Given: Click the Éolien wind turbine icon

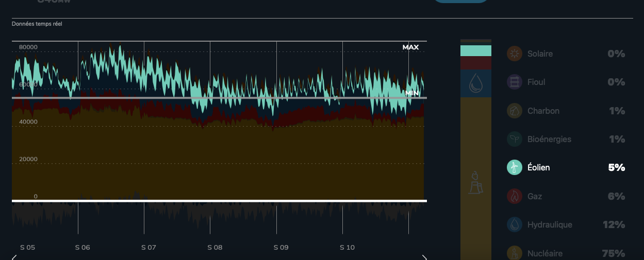Looking at the screenshot, I should click(514, 167).
